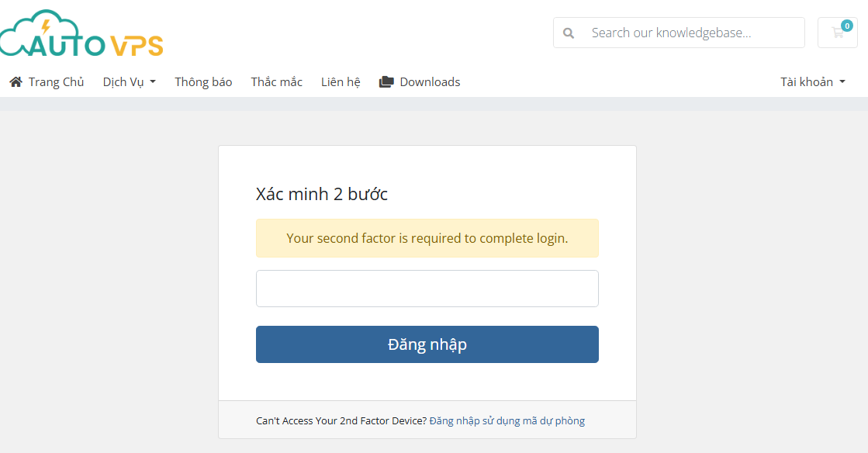The image size is (868, 453).
Task: Click the folder icon beside Downloads
Action: (386, 82)
